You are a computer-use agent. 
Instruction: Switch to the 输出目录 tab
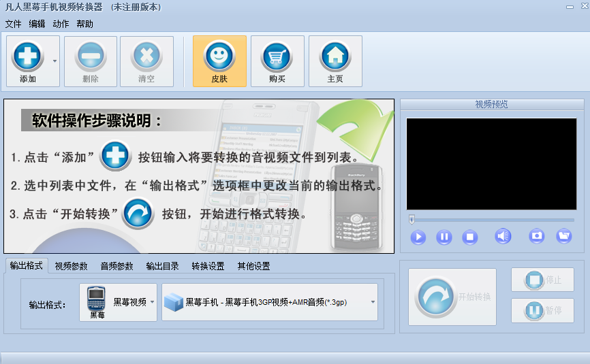[162, 266]
